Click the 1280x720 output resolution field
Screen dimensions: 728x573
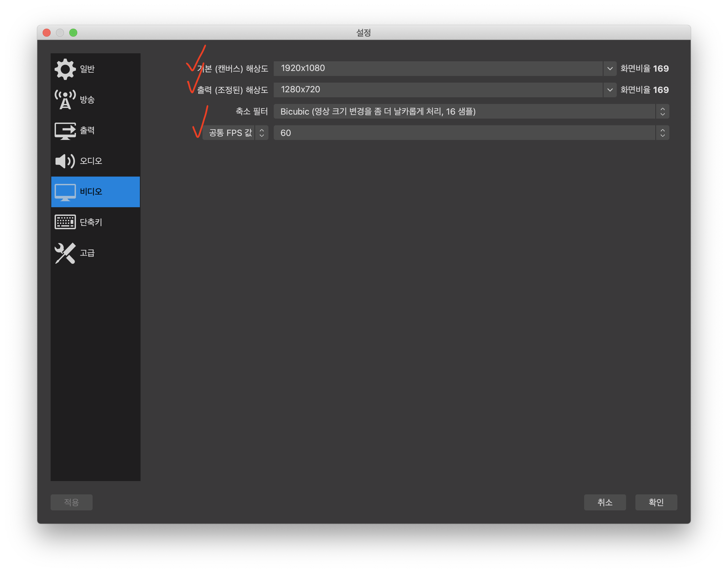(438, 90)
